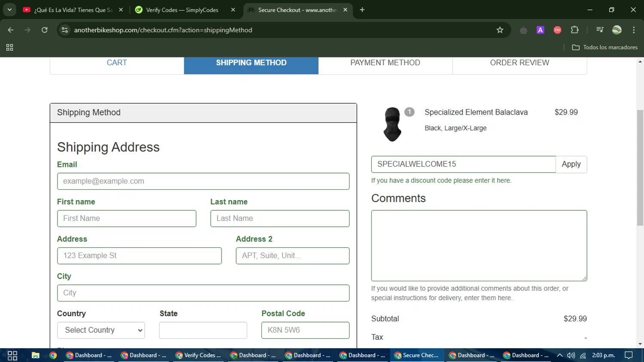The image size is (644, 362).
Task: Expand the Select Country dropdown
Action: pos(101,330)
